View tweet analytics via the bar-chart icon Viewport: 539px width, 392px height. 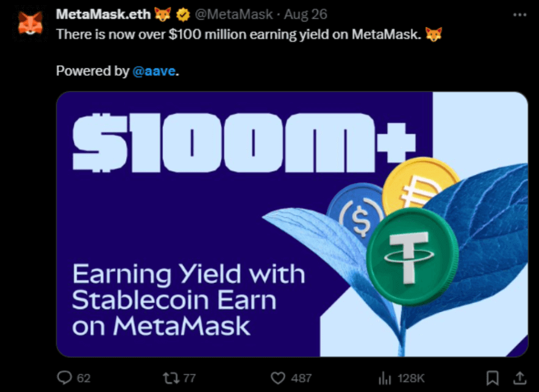[x=385, y=379]
